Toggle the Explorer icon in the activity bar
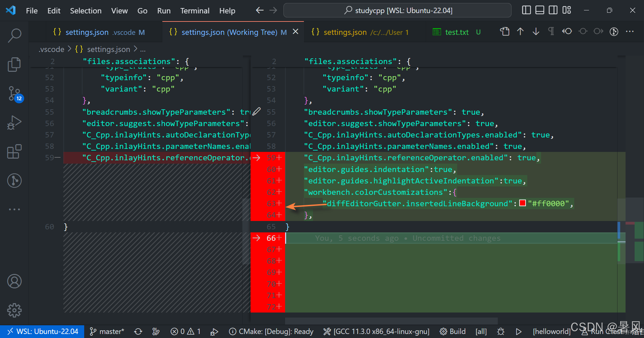Screen dimensions: 644x338 [14, 64]
